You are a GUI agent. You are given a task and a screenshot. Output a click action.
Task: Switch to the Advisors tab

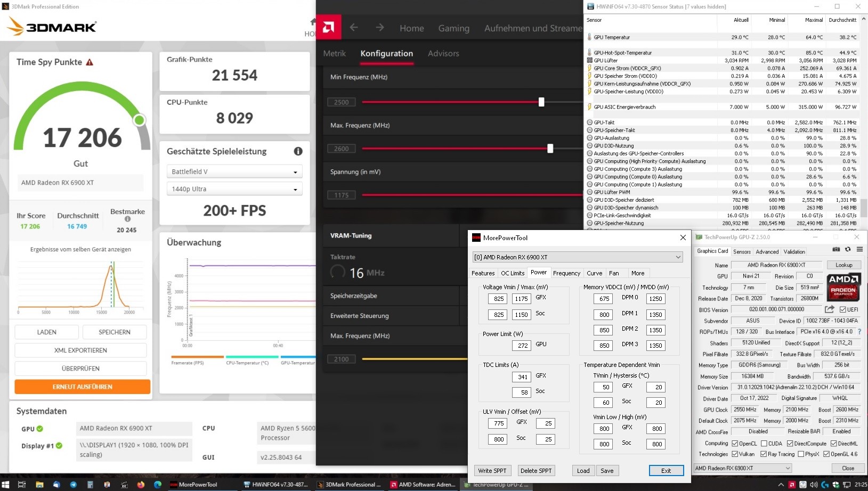(443, 53)
